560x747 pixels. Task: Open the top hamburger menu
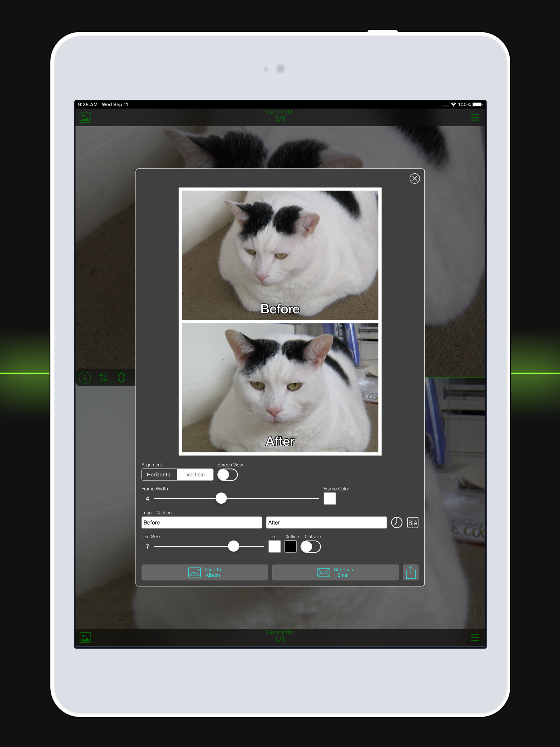[x=475, y=118]
